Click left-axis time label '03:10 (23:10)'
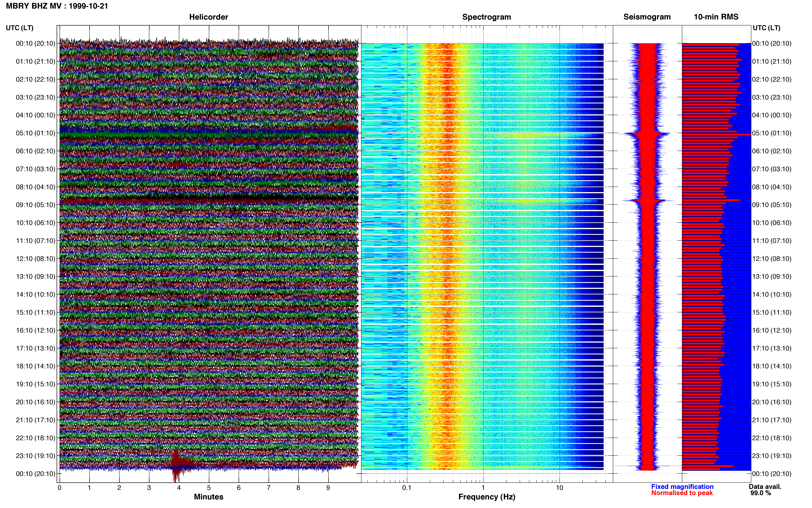Viewport: 812px width, 508px height. coord(36,97)
